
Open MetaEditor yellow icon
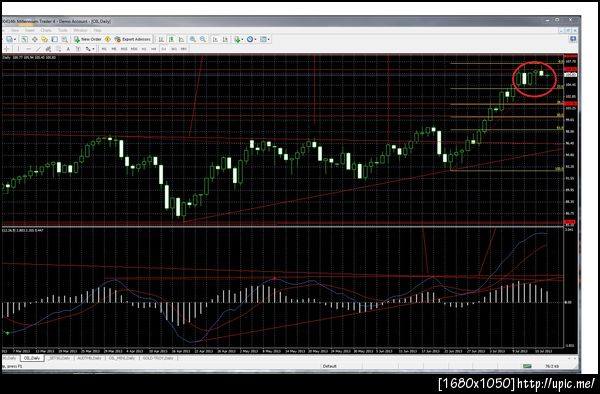(108, 39)
